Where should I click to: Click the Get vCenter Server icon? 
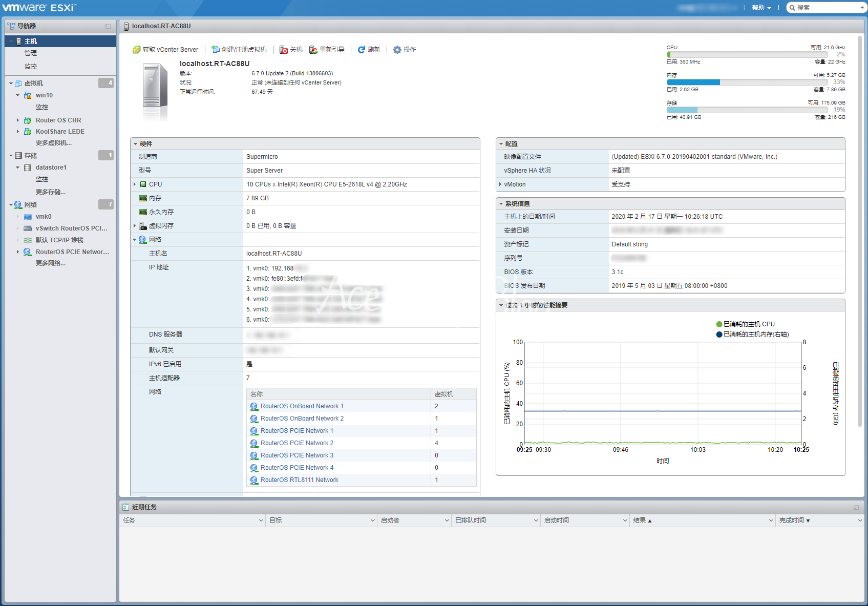coord(136,50)
